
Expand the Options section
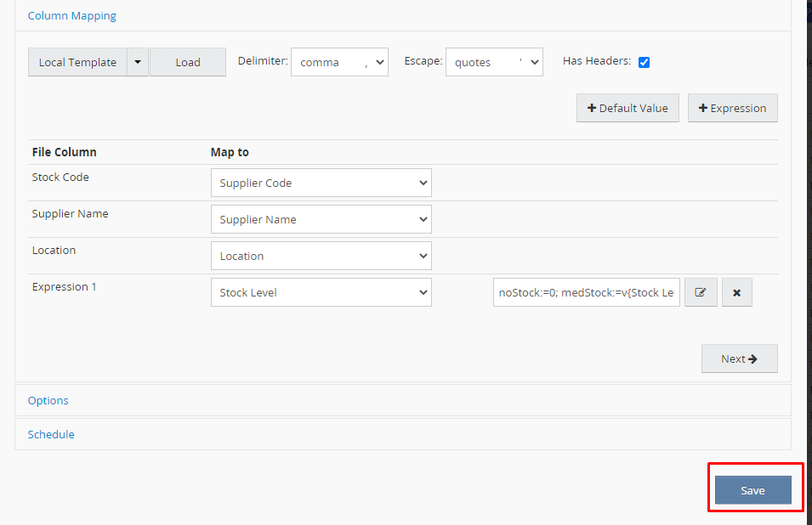point(48,400)
